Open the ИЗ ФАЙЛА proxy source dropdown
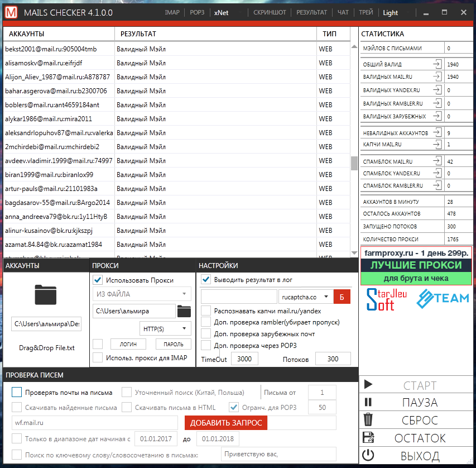This screenshot has width=476, height=468. [x=141, y=294]
